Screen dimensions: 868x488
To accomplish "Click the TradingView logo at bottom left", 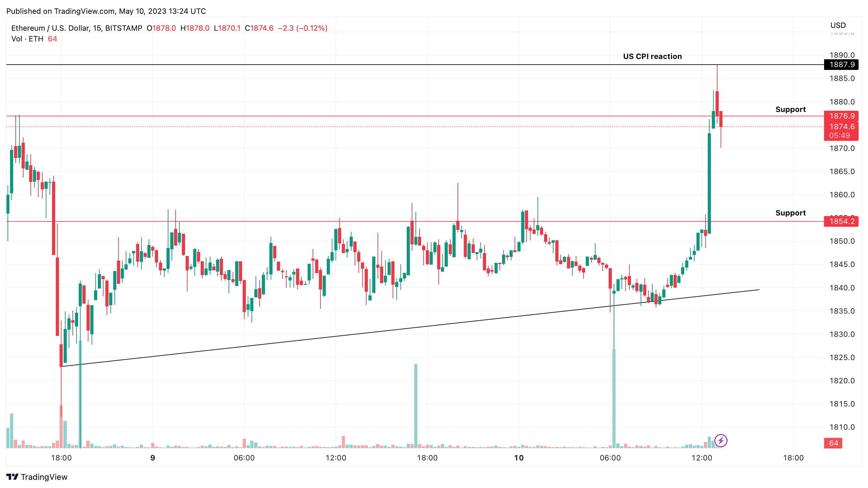I will pos(37,477).
